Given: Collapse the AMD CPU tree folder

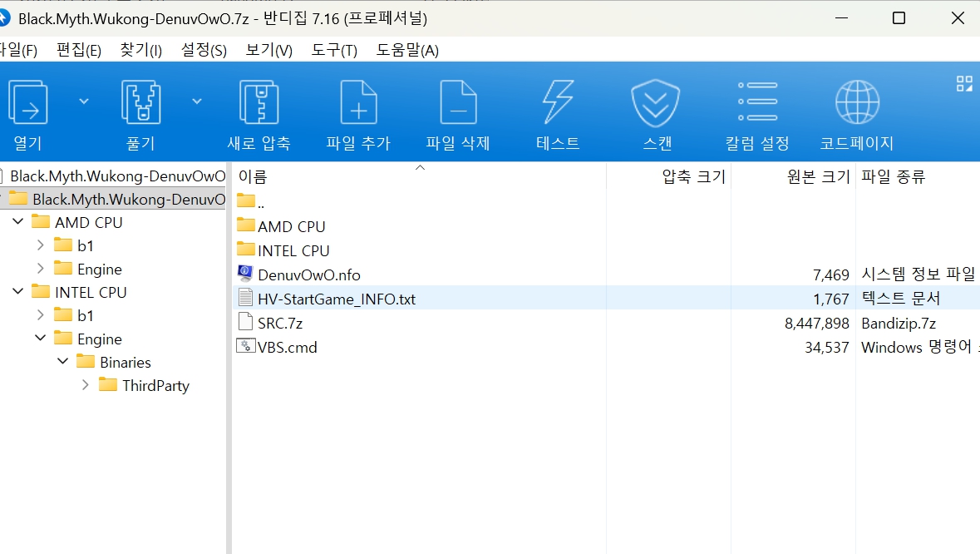Looking at the screenshot, I should tap(18, 222).
